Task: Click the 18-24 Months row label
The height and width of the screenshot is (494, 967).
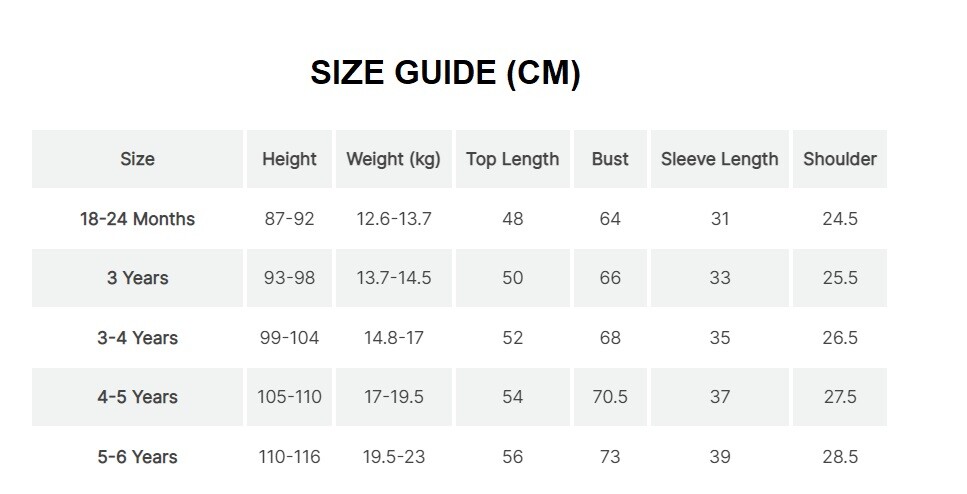Action: (x=137, y=219)
